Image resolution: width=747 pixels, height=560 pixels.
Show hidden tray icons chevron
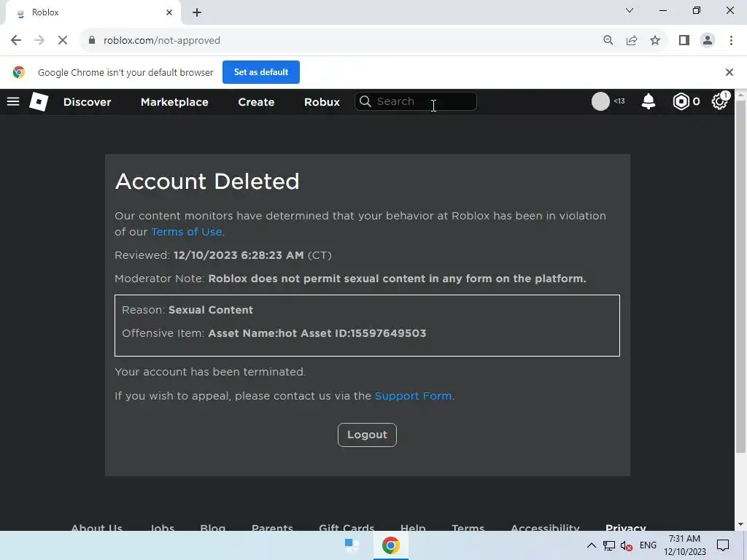click(x=591, y=545)
